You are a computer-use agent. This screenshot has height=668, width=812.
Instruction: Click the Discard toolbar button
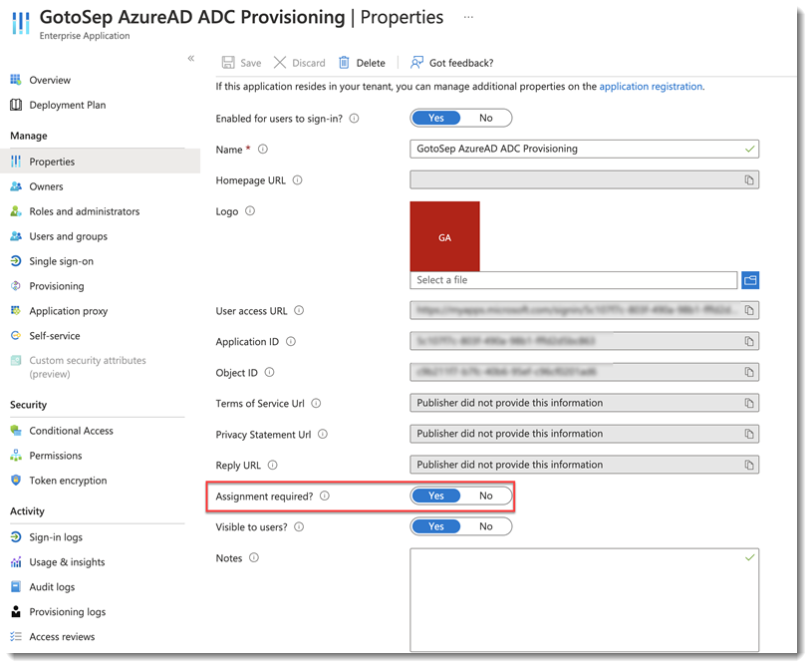coord(299,63)
